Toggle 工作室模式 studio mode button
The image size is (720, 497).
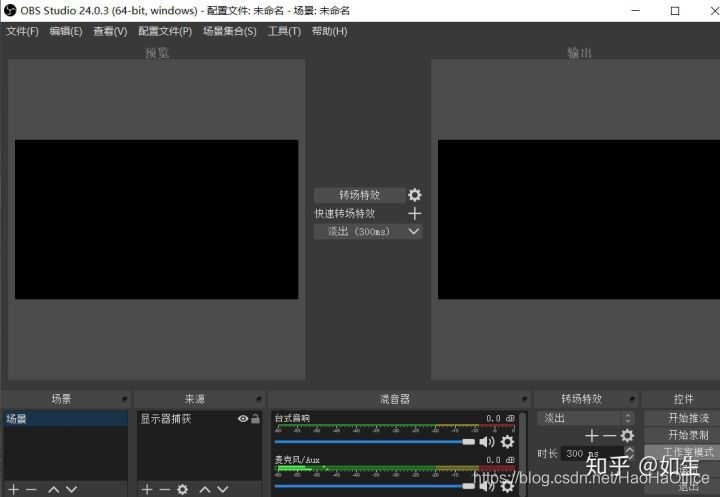[682, 452]
